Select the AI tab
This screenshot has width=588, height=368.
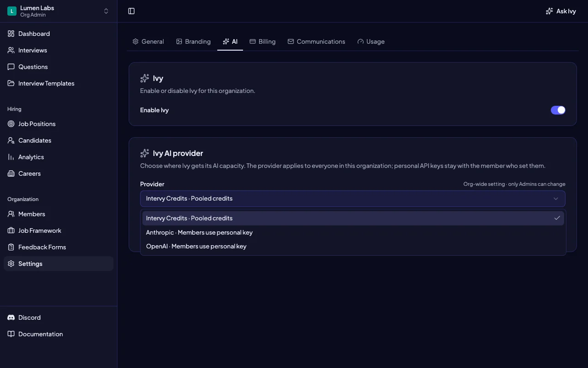230,41
